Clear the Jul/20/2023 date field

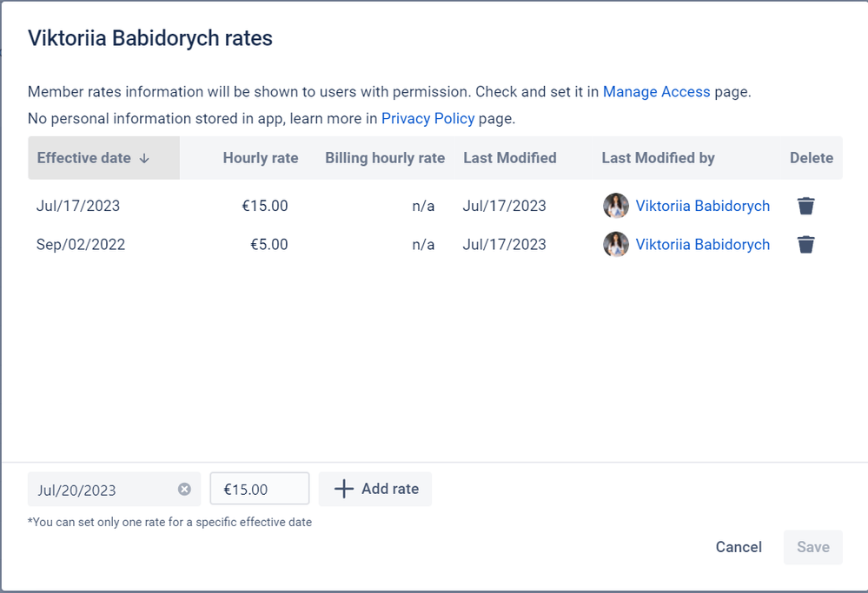coord(184,489)
